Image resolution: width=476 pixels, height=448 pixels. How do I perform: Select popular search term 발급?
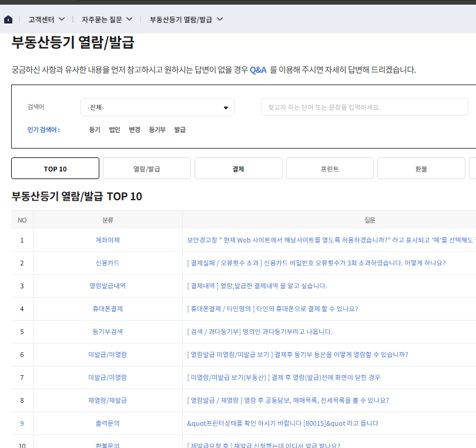[x=180, y=130]
